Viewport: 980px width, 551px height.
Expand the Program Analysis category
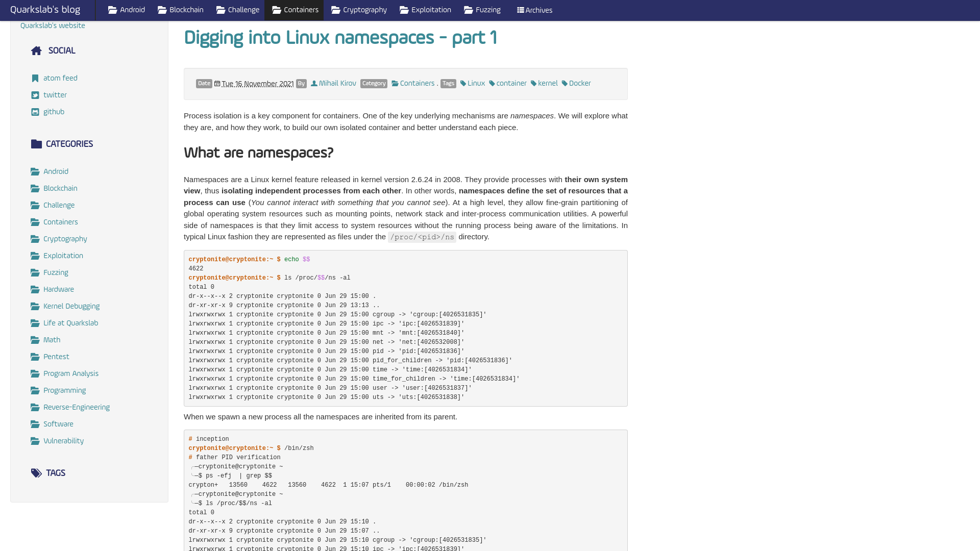pos(70,373)
